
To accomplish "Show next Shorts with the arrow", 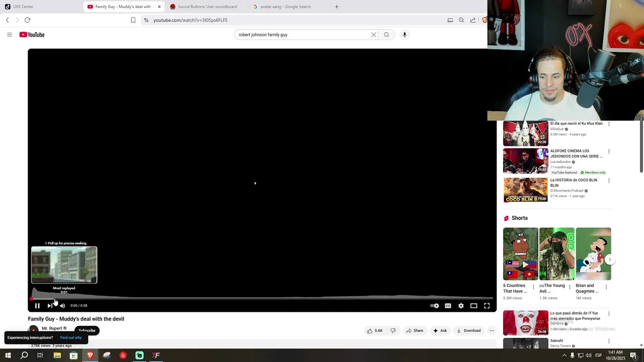I will [610, 260].
